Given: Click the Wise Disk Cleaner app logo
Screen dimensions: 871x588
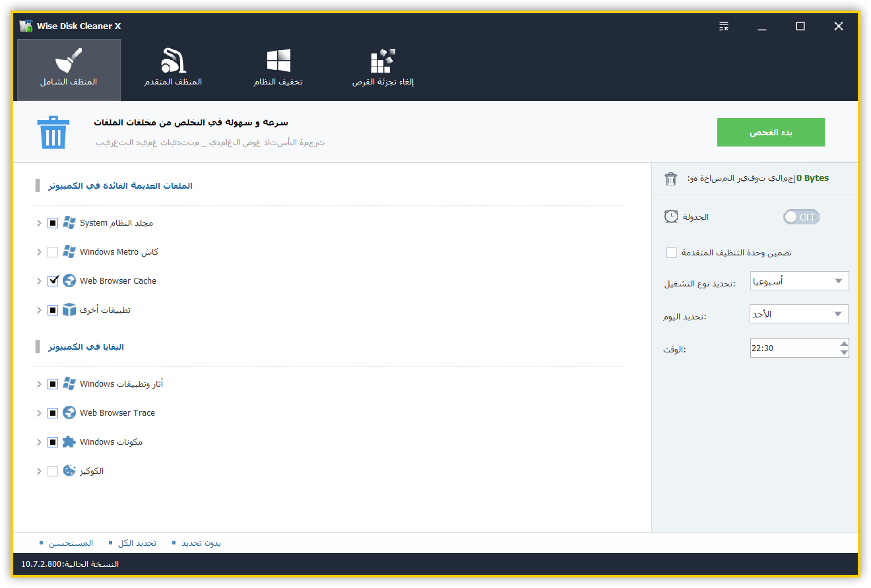Looking at the screenshot, I should click(26, 26).
